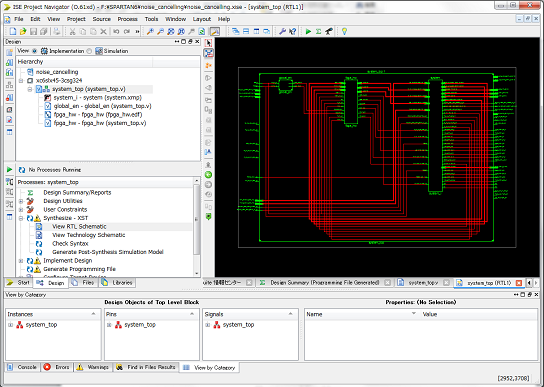Click the Sigma Design Summary toolbar icon

point(318,32)
